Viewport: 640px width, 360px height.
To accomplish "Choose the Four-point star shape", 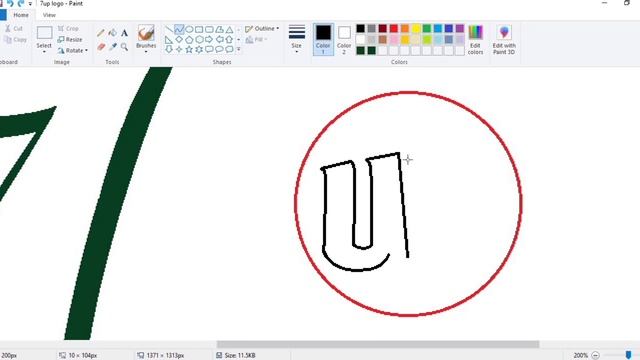I will (x=179, y=49).
